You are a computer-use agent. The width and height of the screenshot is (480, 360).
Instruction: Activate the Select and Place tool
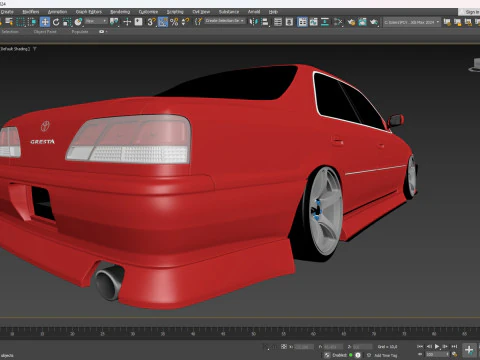coord(78,22)
